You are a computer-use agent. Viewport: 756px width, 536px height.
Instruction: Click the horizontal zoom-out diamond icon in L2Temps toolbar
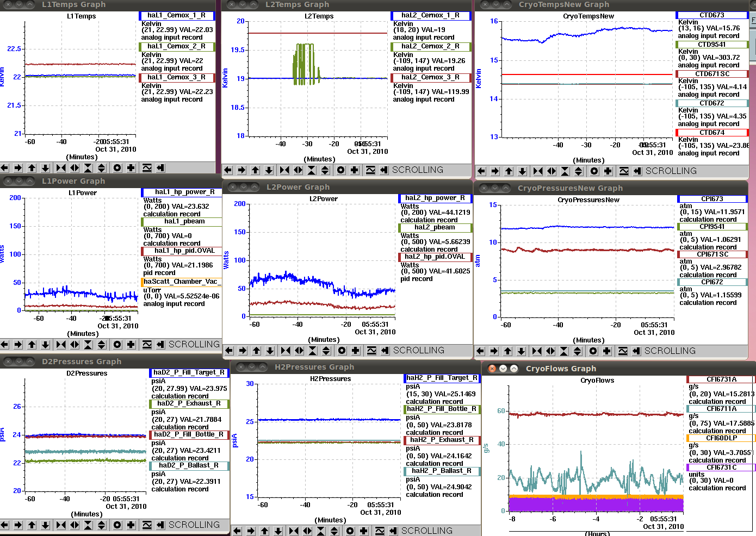(x=298, y=170)
